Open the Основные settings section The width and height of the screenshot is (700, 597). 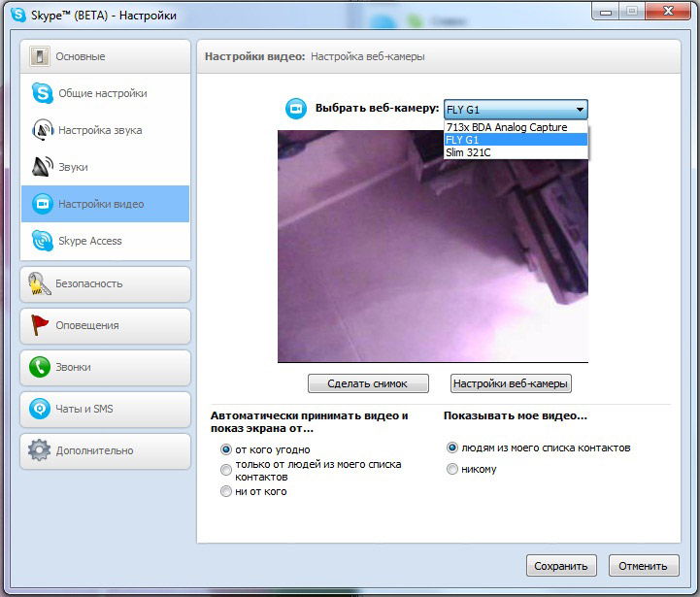tap(106, 56)
